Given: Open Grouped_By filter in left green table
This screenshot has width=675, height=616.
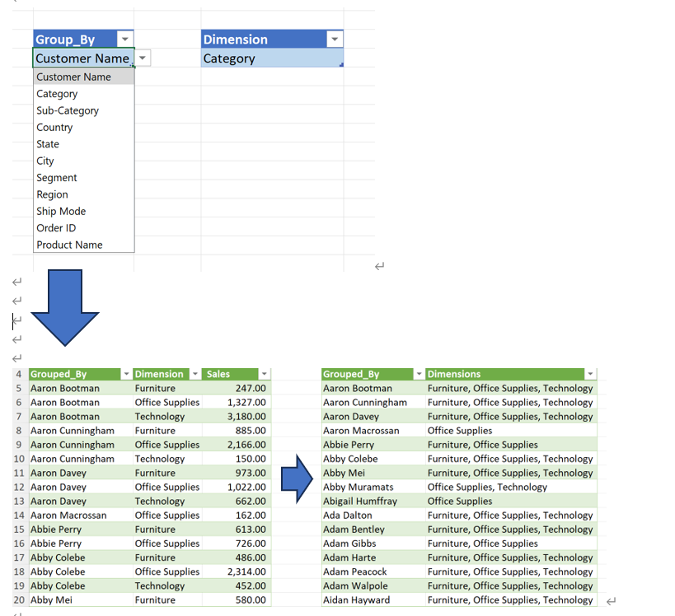Looking at the screenshot, I should (126, 375).
